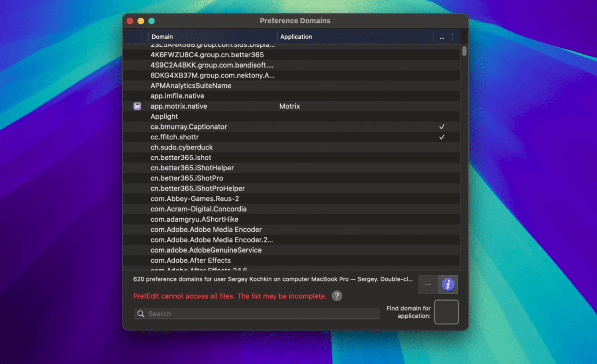Toggle checkmark for cc.ffitch.shottr row
This screenshot has height=364, width=597.
coord(442,137)
